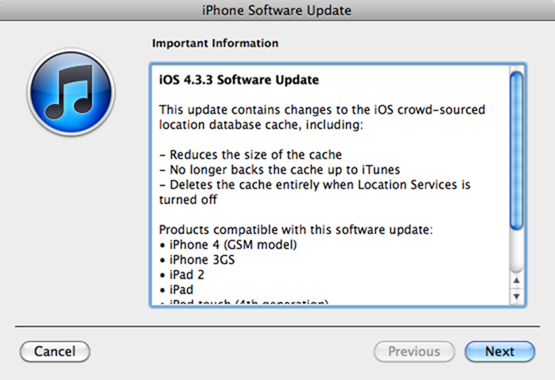This screenshot has width=555, height=380.
Task: Click the 'No longer backs the cache up' line
Action: (280, 170)
